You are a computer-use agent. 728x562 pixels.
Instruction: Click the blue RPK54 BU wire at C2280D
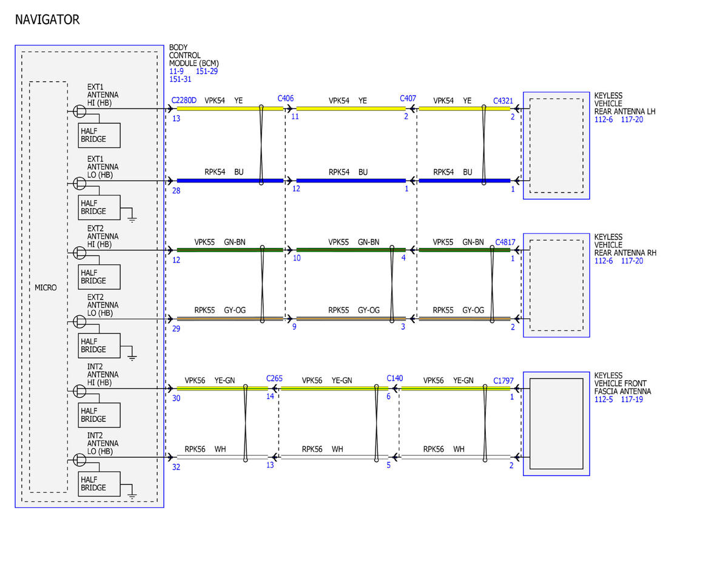pos(230,180)
